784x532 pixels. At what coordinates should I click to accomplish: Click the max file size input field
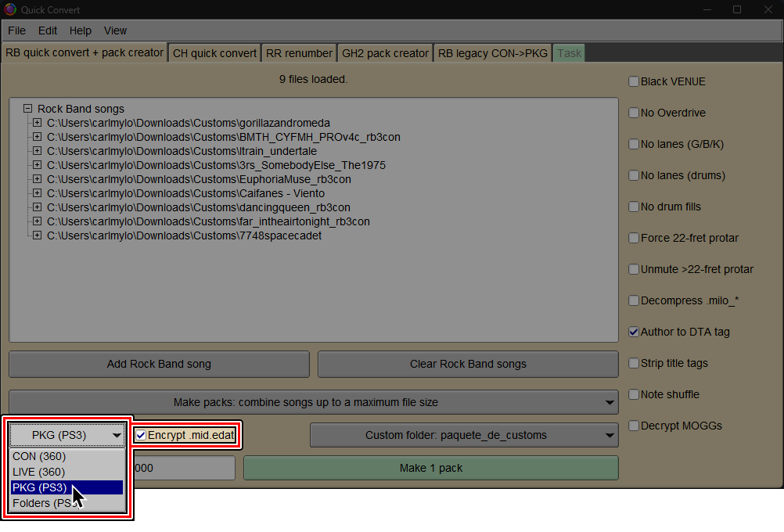(185, 468)
